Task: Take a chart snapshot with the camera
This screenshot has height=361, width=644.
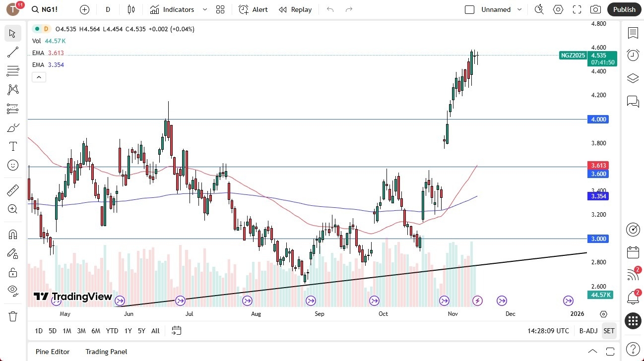Action: [x=595, y=9]
